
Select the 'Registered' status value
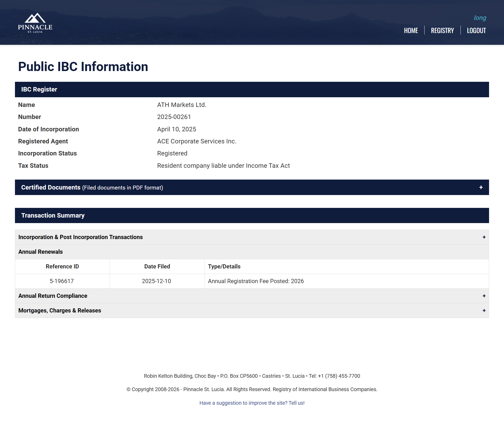click(x=172, y=153)
